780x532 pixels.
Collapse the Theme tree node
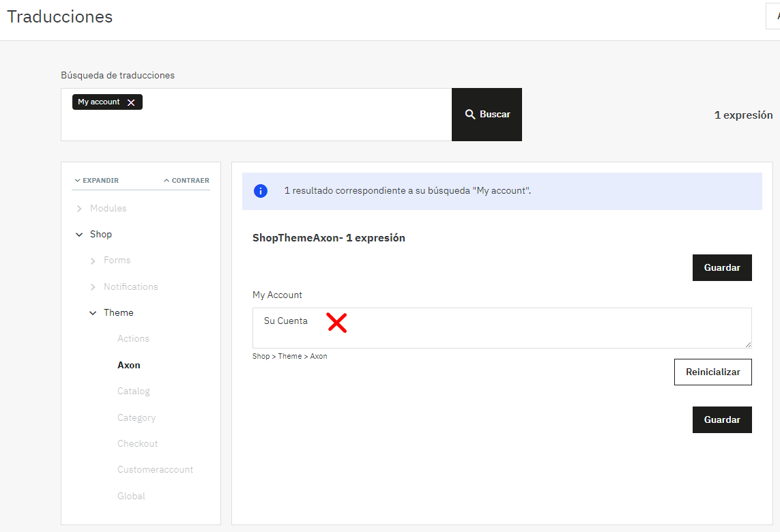click(93, 313)
